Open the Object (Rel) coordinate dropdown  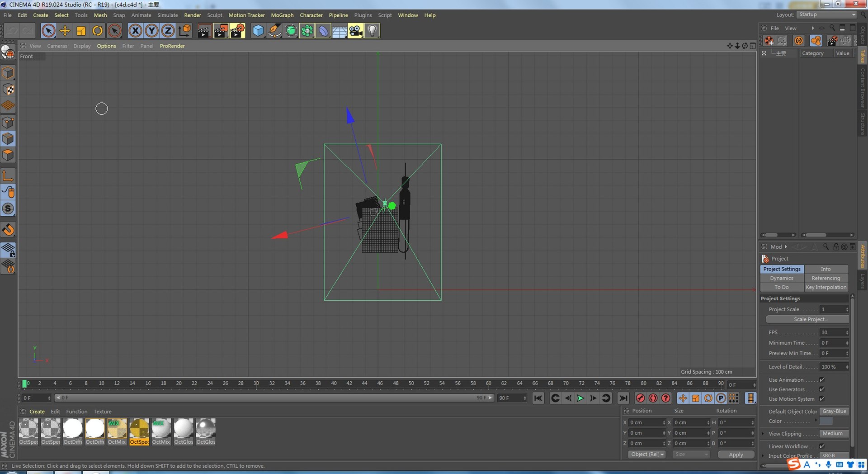click(x=647, y=455)
